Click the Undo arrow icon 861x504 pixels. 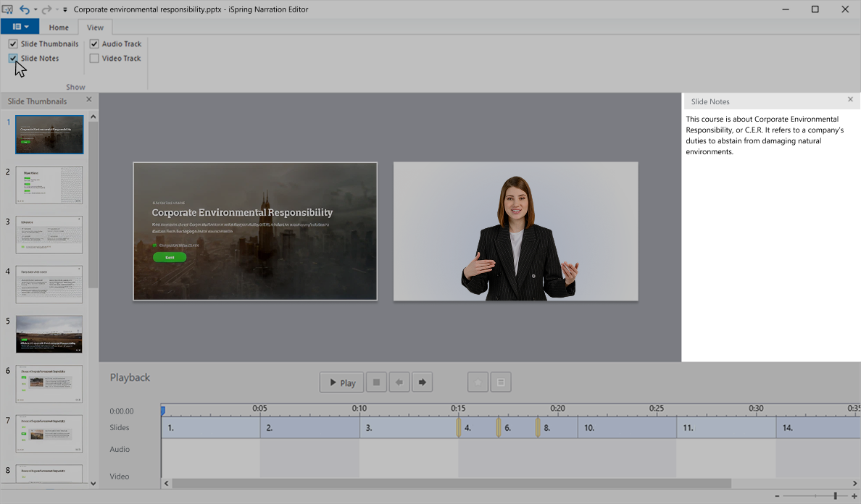tap(25, 9)
